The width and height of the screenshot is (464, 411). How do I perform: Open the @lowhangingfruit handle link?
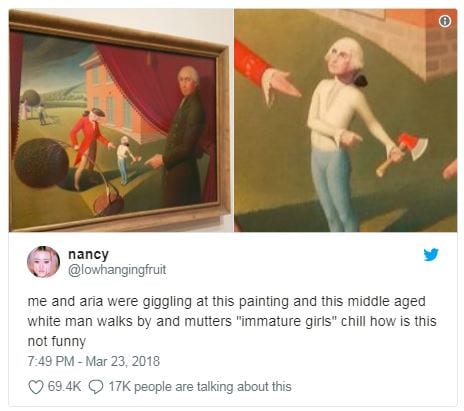117,270
